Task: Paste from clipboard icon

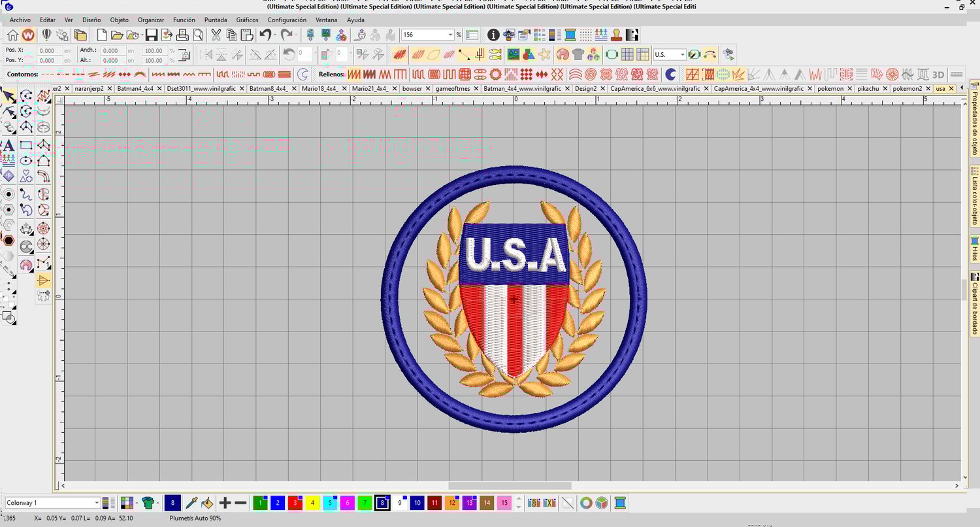Action: (x=247, y=35)
